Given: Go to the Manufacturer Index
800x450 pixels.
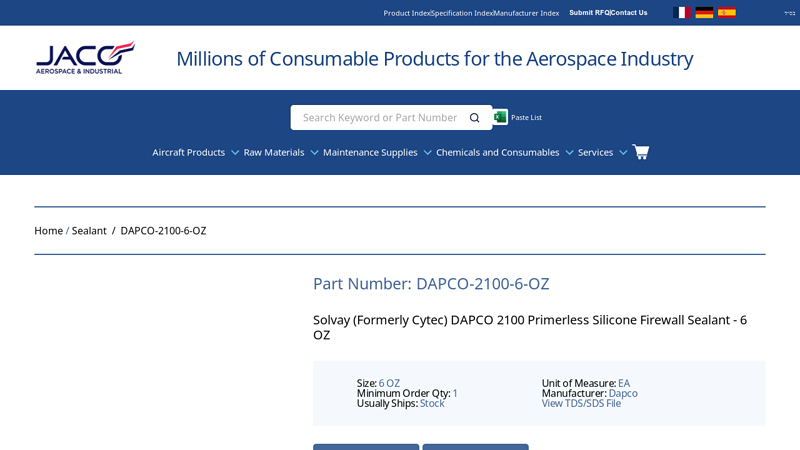Looking at the screenshot, I should click(527, 13).
